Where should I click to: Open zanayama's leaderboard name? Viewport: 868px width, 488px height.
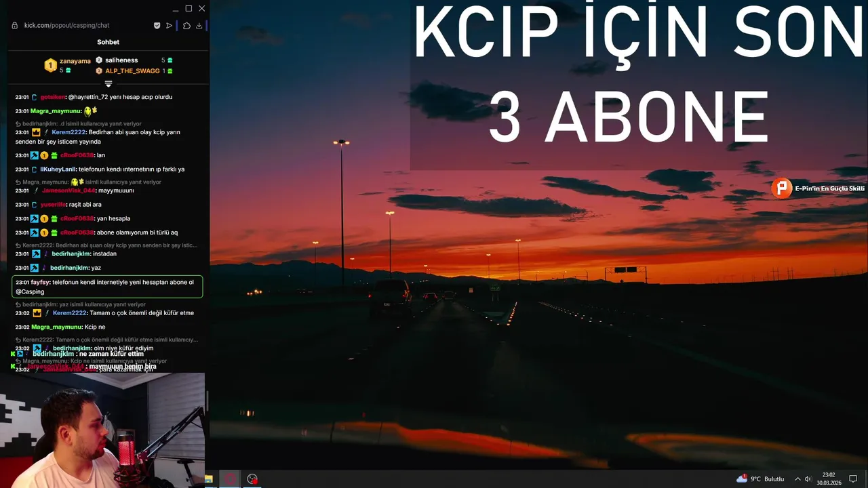(x=75, y=61)
